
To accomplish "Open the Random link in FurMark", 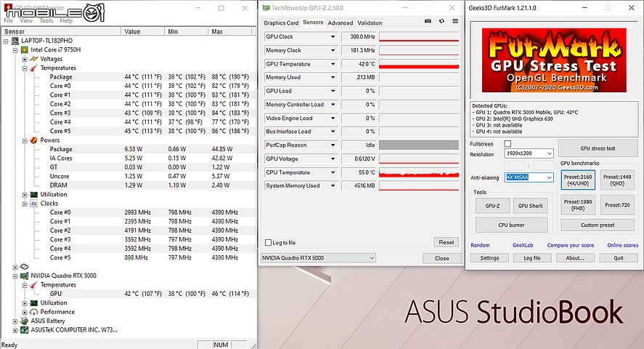I will pos(480,245).
